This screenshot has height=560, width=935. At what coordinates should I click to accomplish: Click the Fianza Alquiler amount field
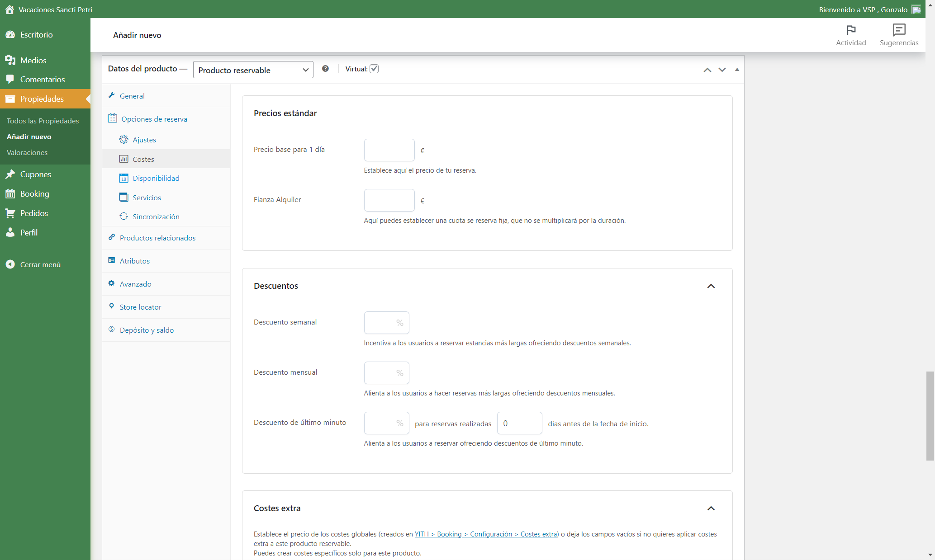point(389,200)
